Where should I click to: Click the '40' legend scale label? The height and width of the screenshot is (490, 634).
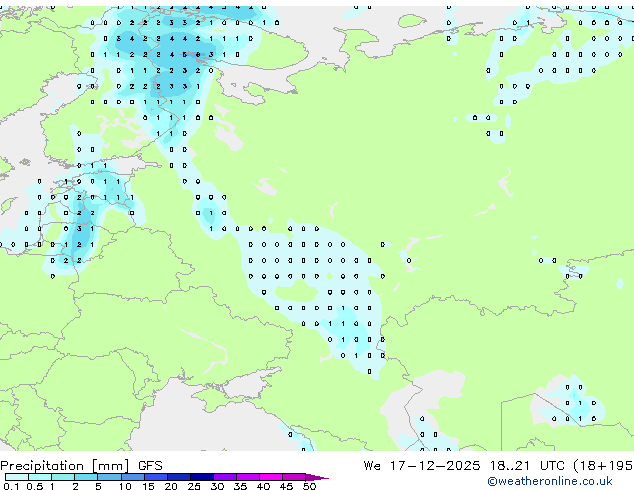point(263,486)
